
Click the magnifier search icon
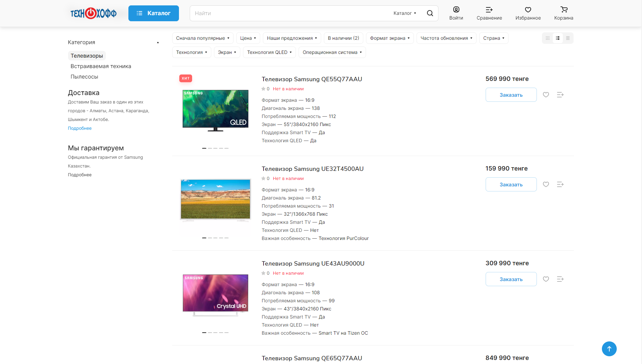(x=430, y=13)
